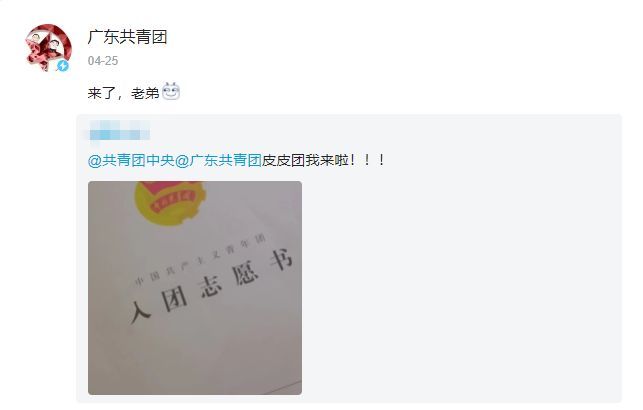
Task: Click empty space right of the photo
Action: coord(459,287)
